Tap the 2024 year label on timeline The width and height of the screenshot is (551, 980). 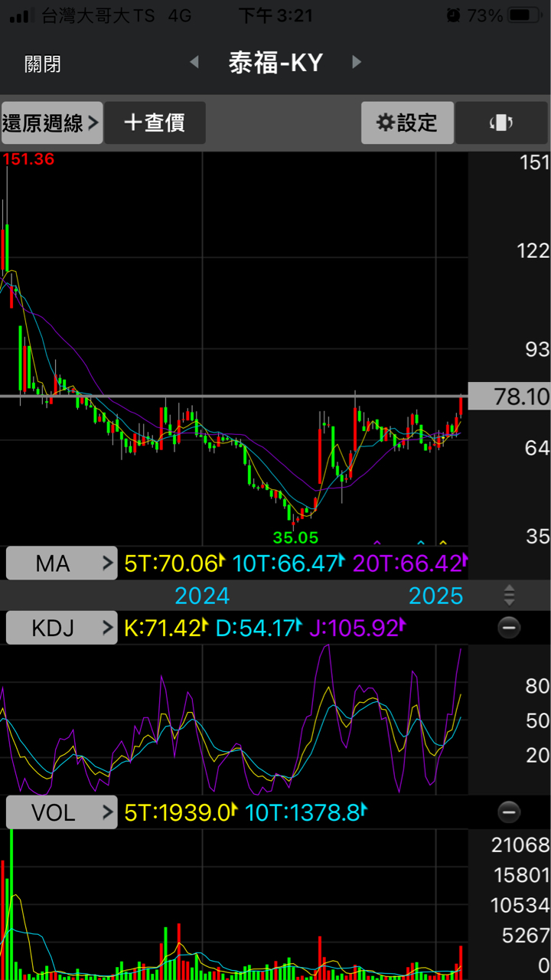point(202,596)
